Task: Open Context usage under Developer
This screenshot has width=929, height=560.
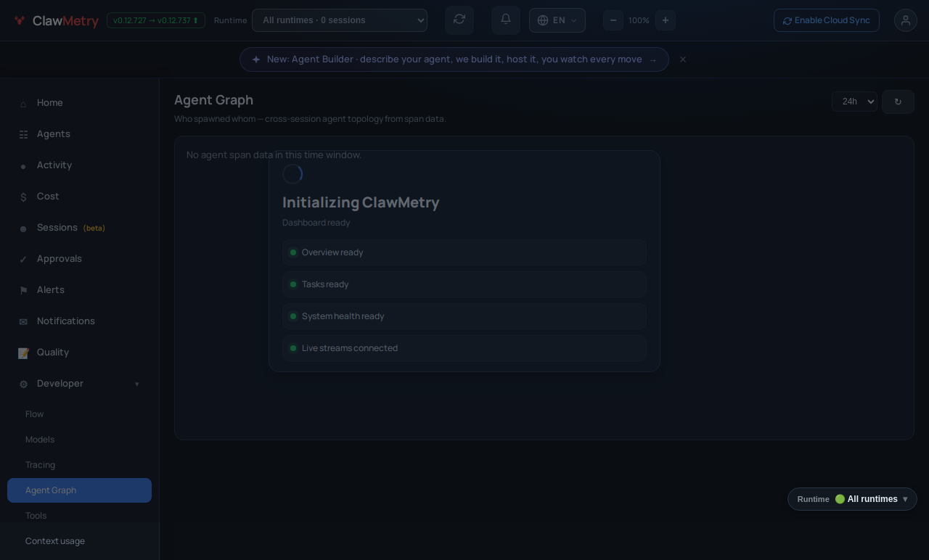Action: (x=80, y=541)
